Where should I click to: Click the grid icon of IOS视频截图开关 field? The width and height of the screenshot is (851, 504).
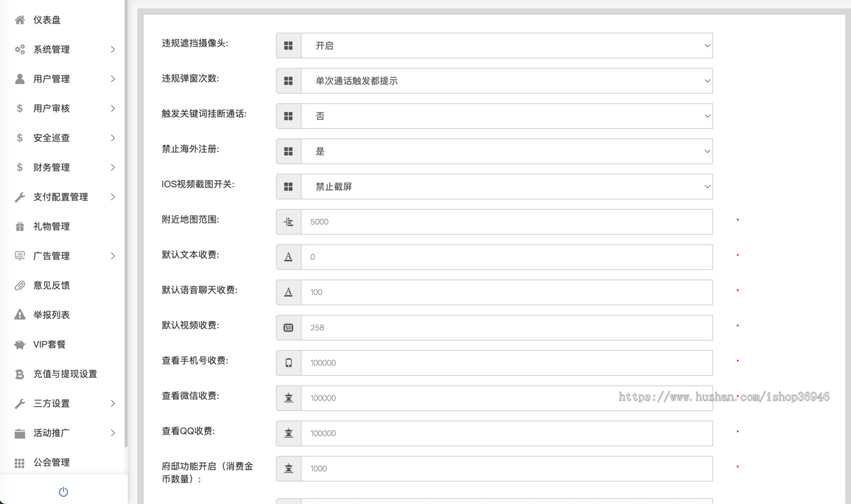click(289, 186)
